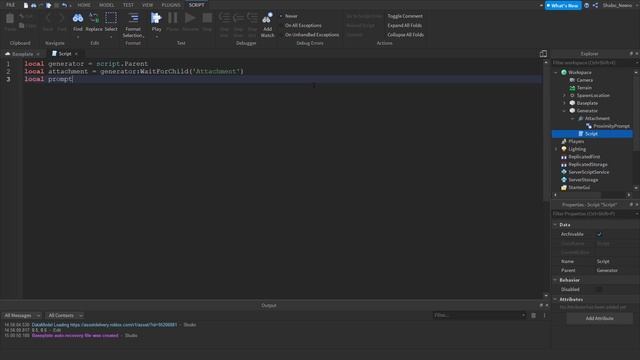Viewport: 640px width, 360px height.
Task: Open Output panel options menu (three dots)
Action: point(544,316)
